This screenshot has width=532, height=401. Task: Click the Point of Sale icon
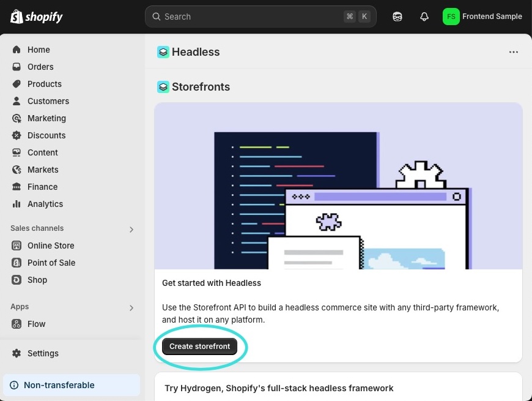click(x=17, y=263)
